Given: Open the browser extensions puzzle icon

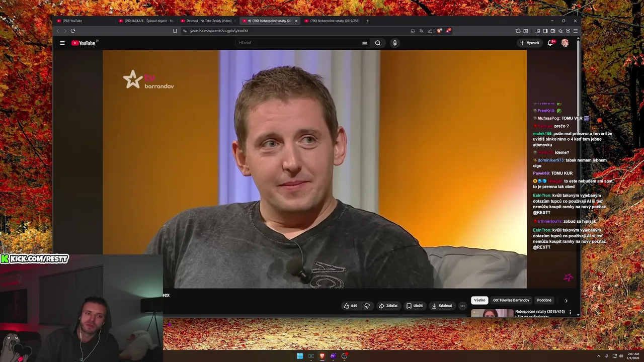Looking at the screenshot, I should tap(518, 31).
